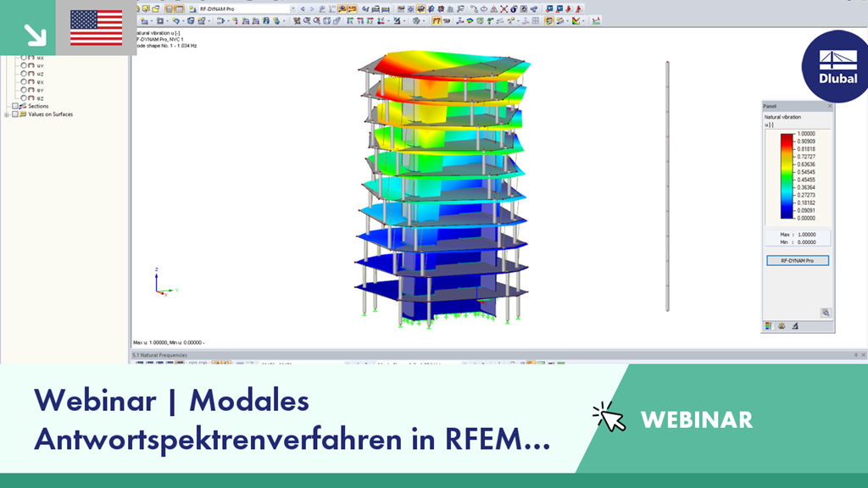Click the dark blue bottom of color scale
868x488 pixels.
point(787,214)
